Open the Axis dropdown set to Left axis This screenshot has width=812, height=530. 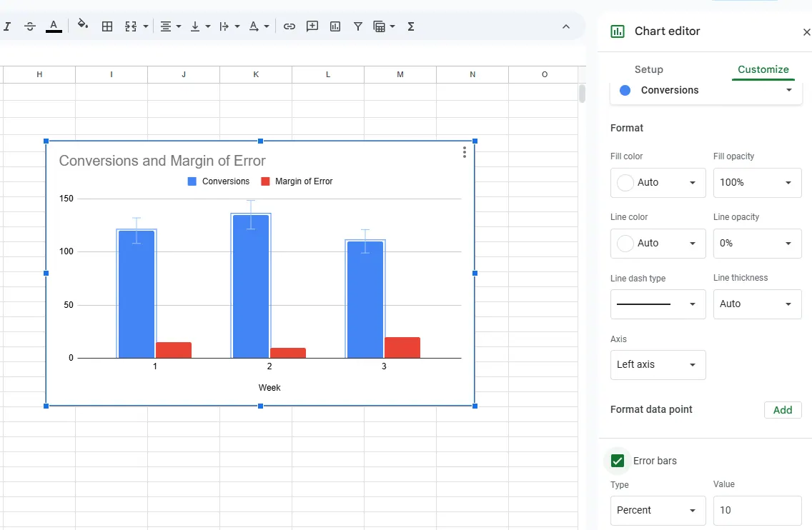(x=658, y=365)
